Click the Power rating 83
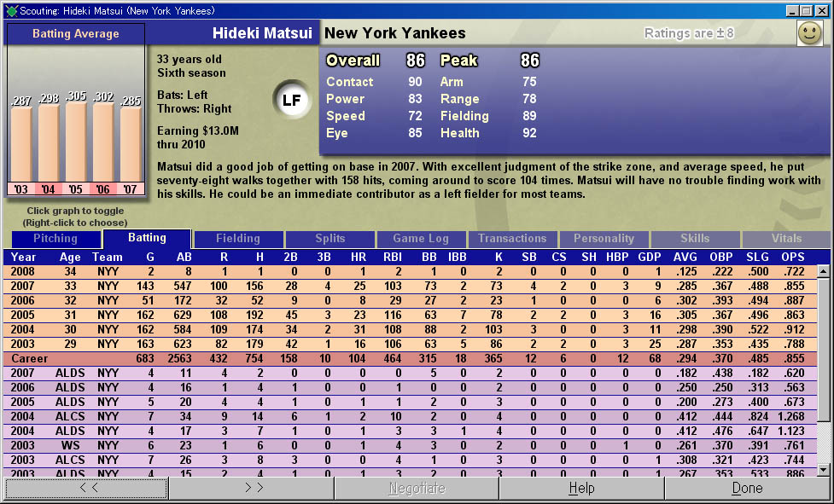The width and height of the screenshot is (834, 504). click(x=415, y=99)
